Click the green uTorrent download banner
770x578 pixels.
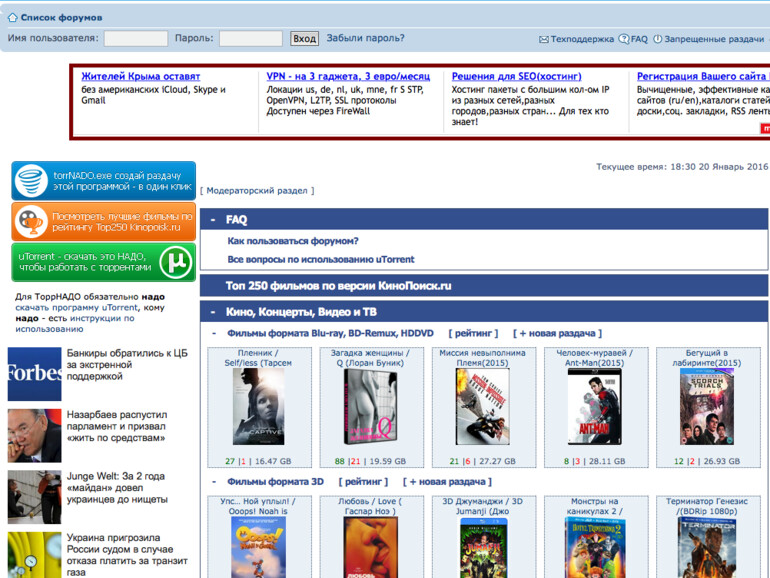104,262
